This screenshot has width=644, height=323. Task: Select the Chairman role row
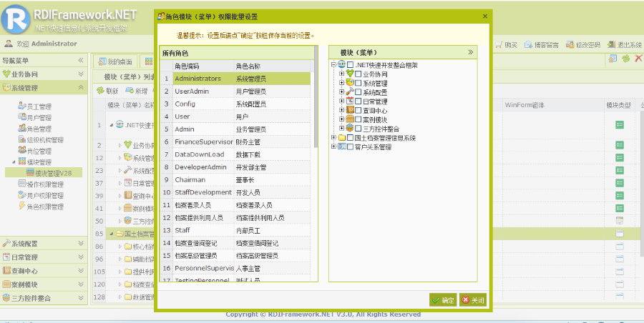pyautogui.click(x=235, y=180)
